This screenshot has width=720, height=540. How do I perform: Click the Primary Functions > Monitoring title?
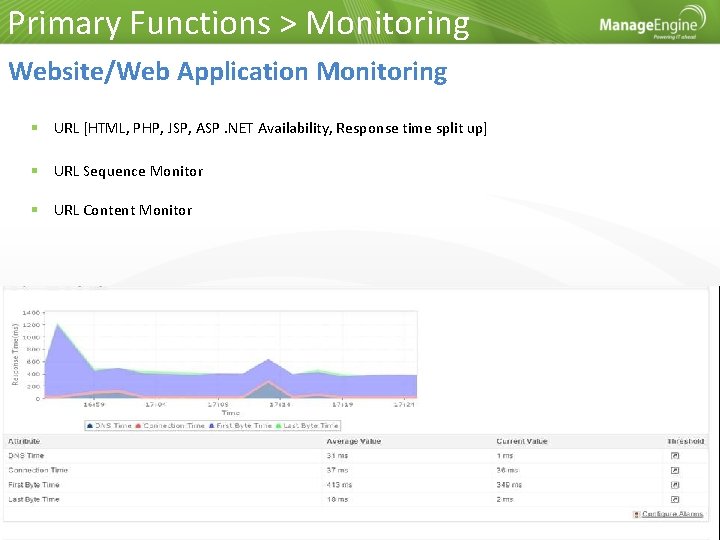pos(239,23)
